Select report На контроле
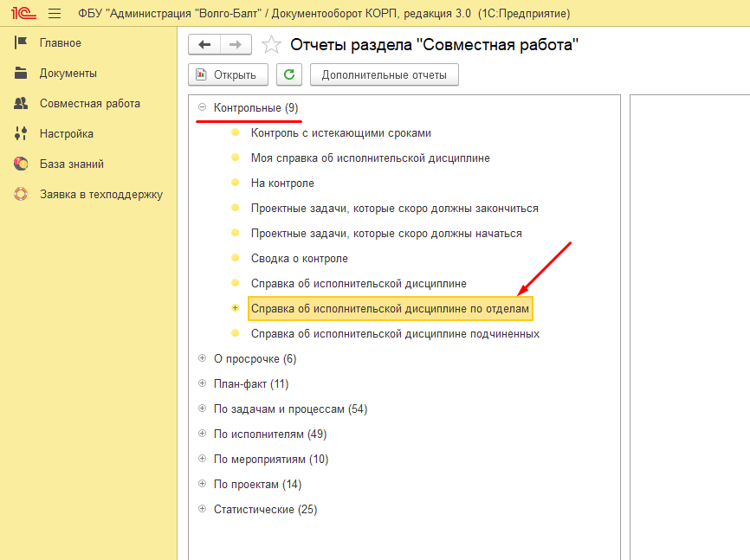Screen dimensions: 750x560 (x=282, y=183)
